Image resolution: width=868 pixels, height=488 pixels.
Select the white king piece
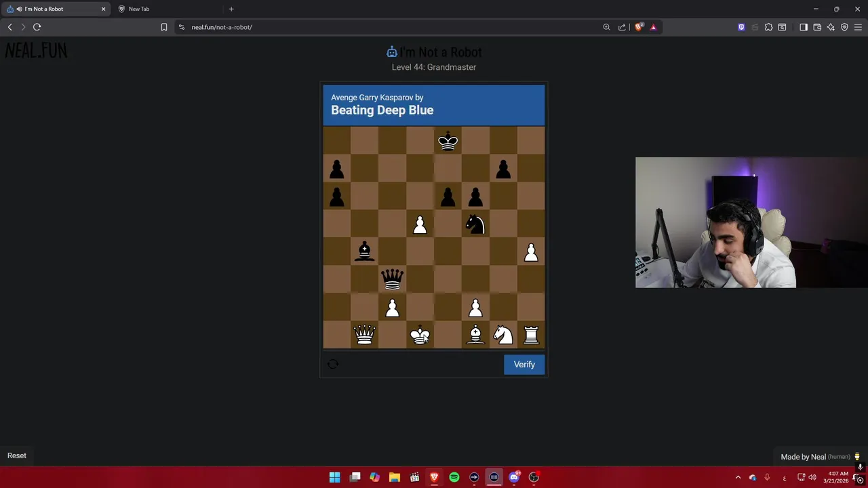click(x=420, y=335)
